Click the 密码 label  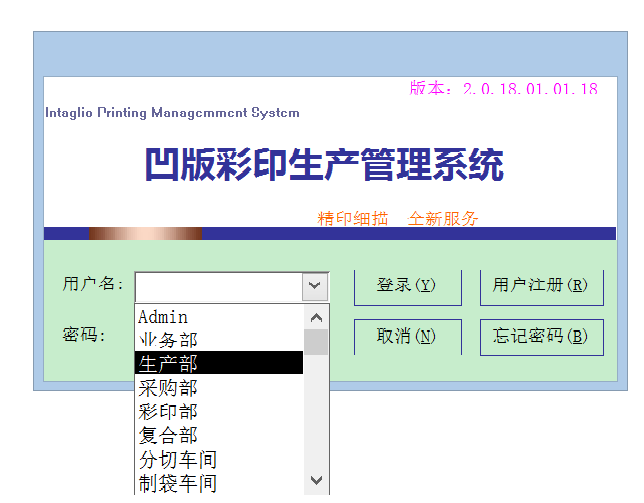tap(84, 335)
